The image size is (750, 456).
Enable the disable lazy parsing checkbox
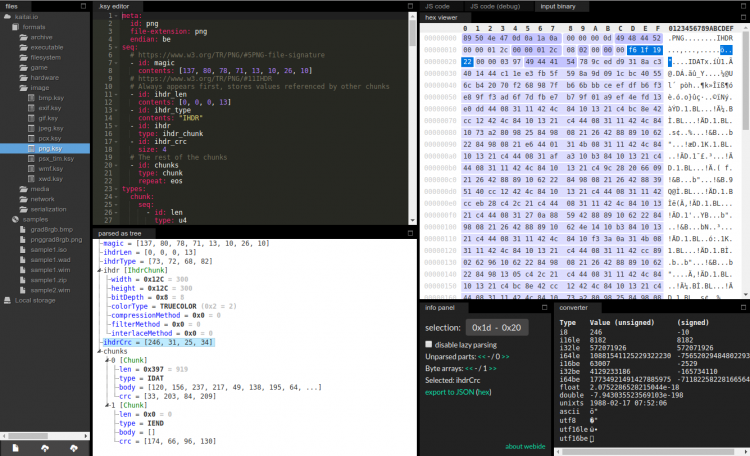pos(429,344)
